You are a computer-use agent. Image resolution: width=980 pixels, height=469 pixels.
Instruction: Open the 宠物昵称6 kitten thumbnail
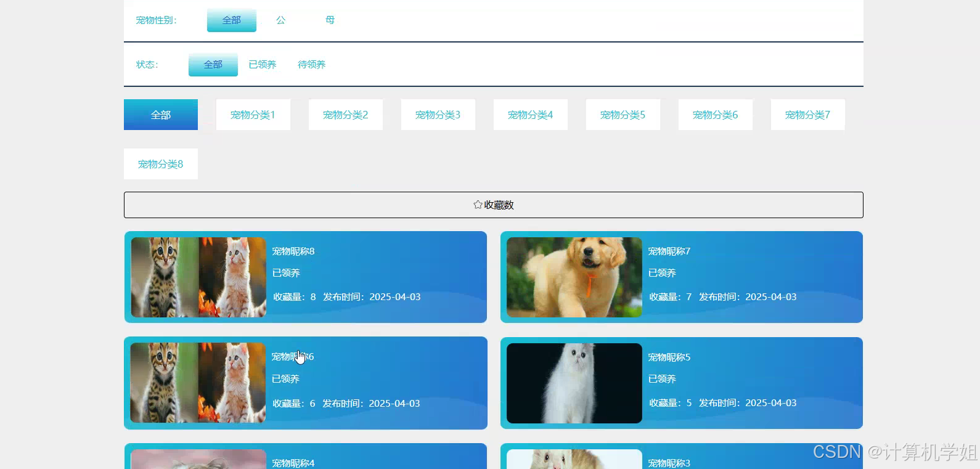click(x=198, y=383)
